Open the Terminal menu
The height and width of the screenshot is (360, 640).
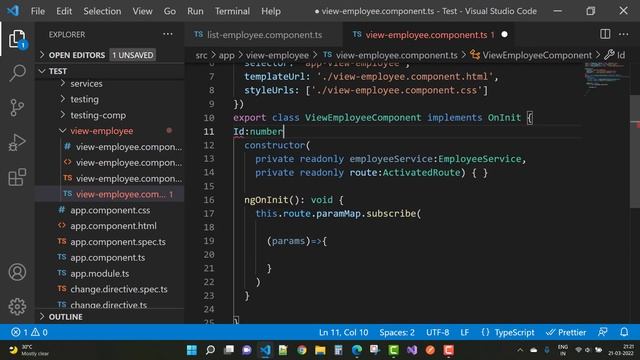(232, 11)
